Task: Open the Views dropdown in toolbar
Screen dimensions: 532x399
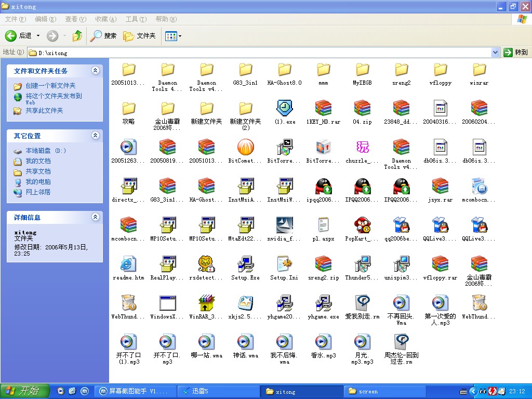Action: click(x=173, y=36)
